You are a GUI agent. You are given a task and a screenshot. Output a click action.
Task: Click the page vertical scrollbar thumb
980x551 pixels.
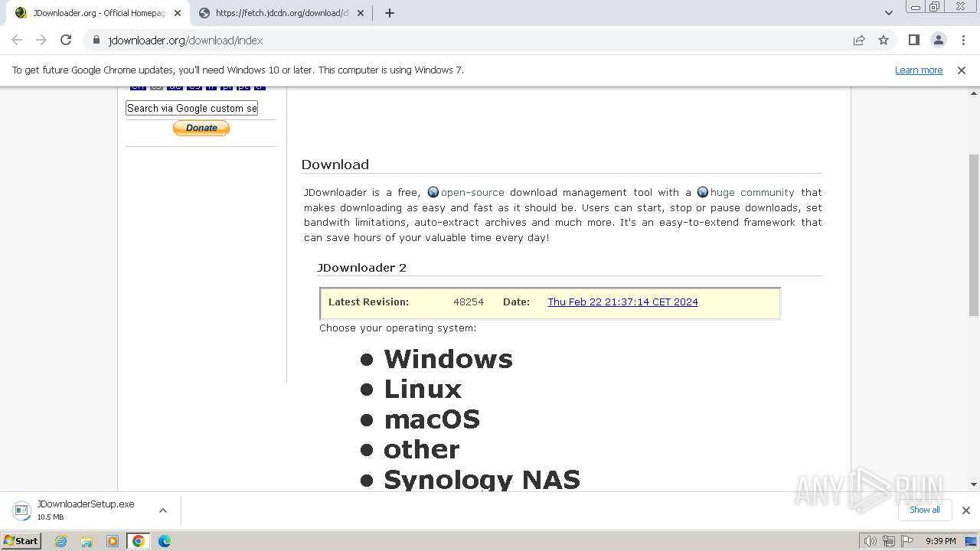pyautogui.click(x=974, y=234)
